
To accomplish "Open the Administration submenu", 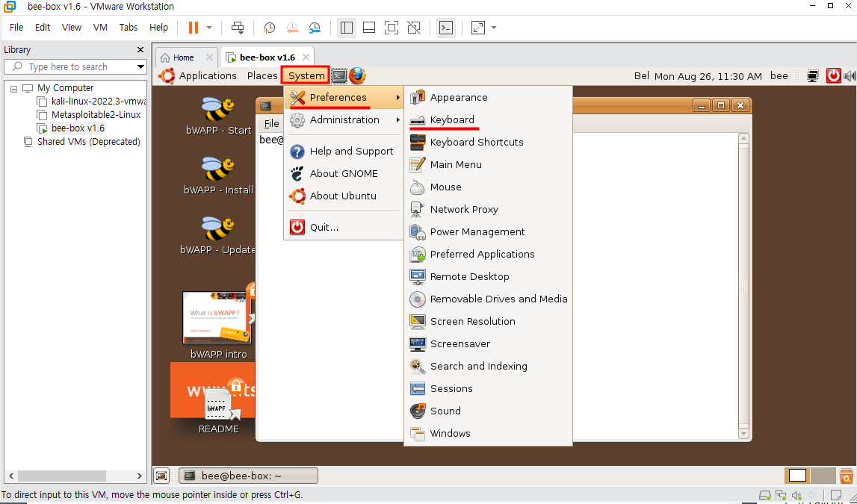I will pyautogui.click(x=344, y=119).
